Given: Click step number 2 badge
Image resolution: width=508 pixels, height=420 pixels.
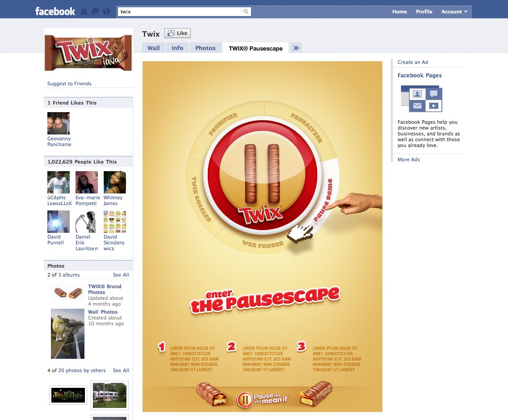Looking at the screenshot, I should tap(231, 346).
